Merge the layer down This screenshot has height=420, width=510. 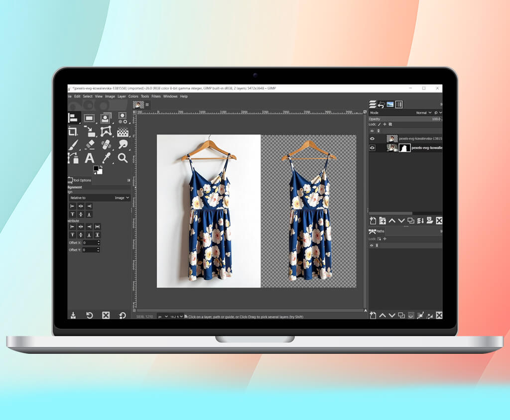420,221
